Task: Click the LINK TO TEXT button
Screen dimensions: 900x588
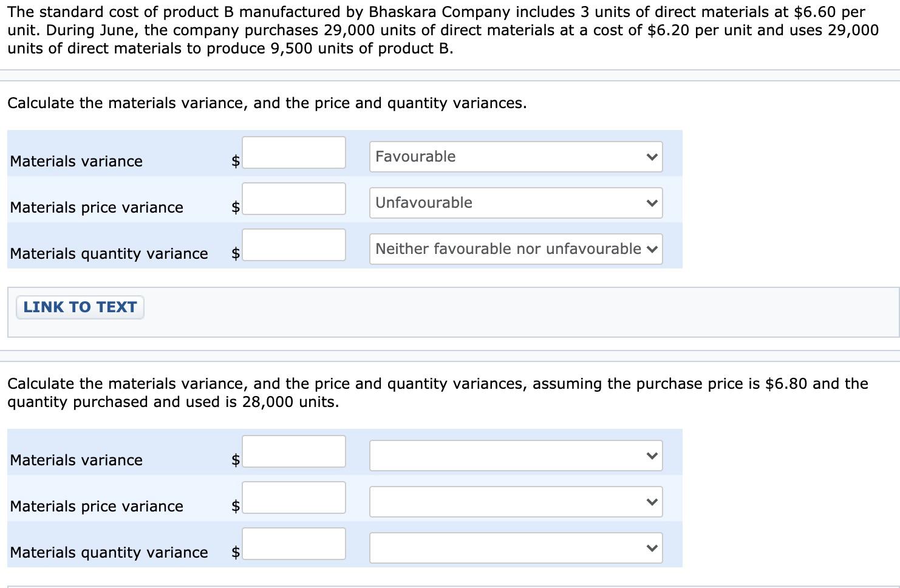Action: (x=80, y=307)
